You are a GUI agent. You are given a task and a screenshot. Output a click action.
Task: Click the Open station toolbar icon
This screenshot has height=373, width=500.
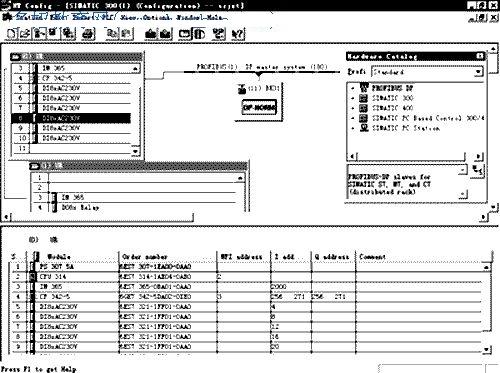click(25, 34)
